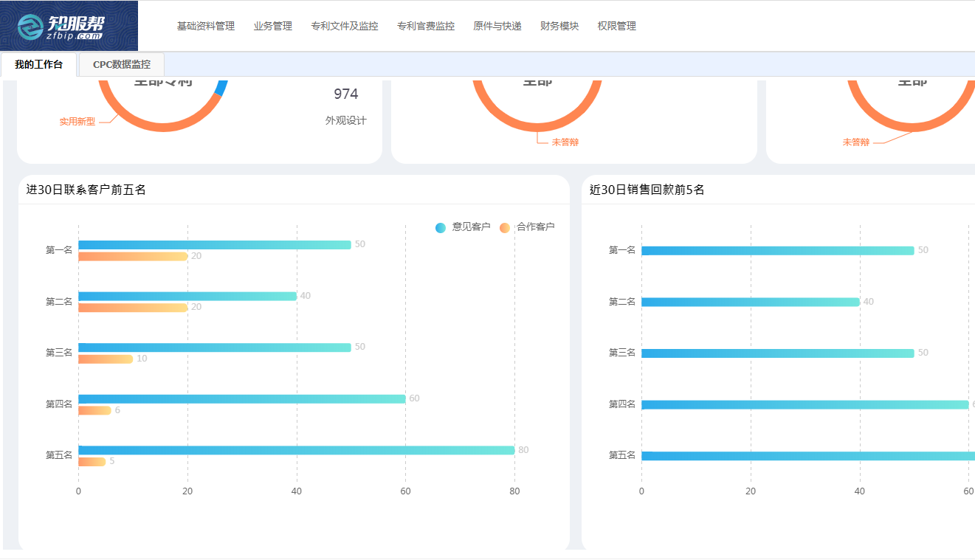
Task: Toggle the 意见客户 legend marker
Action: click(441, 227)
